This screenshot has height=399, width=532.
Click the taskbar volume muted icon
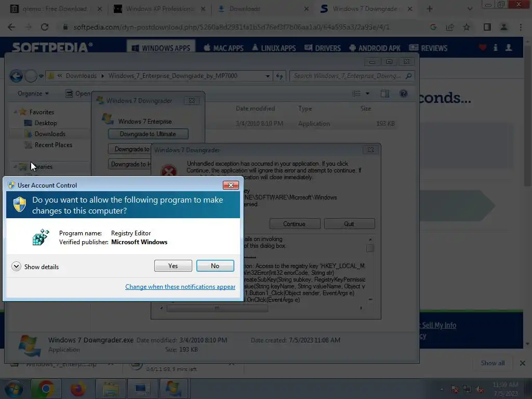480,390
